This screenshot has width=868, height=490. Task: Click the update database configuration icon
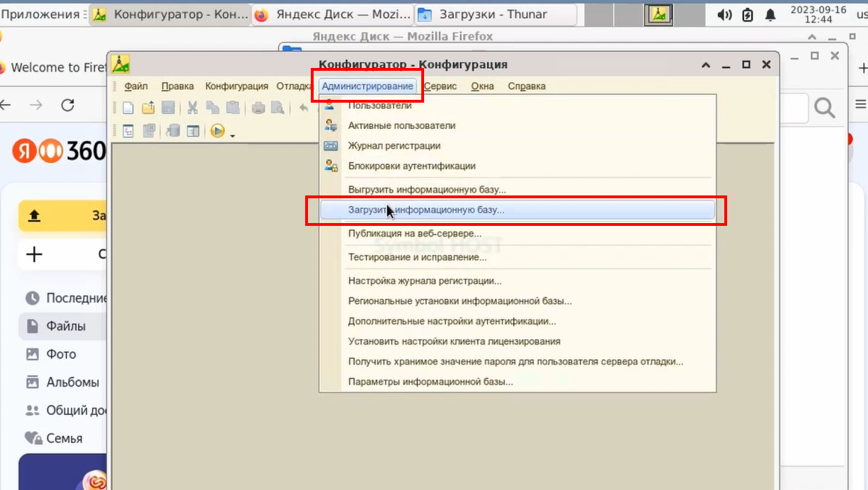point(173,131)
